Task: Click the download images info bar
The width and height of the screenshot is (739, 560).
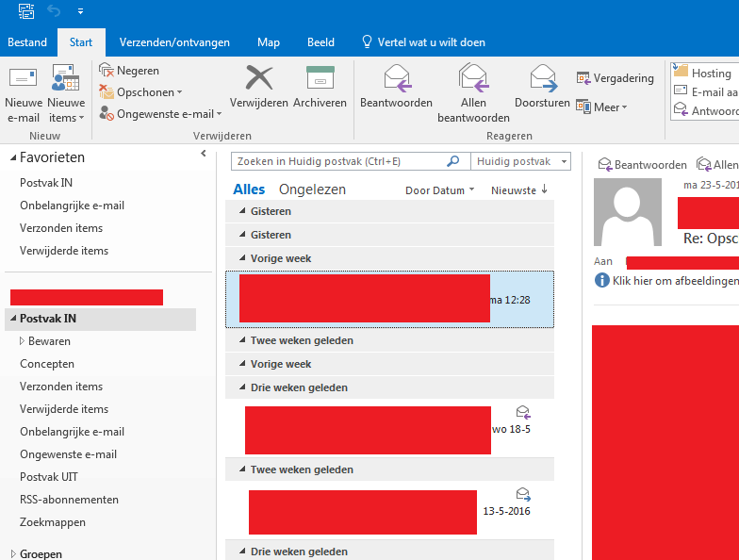Action: 667,281
